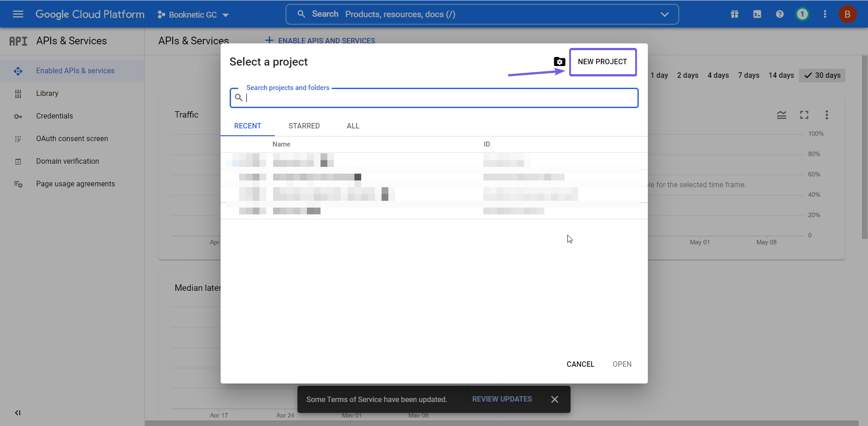Open the navigation hamburger menu
The image size is (868, 426).
(18, 14)
